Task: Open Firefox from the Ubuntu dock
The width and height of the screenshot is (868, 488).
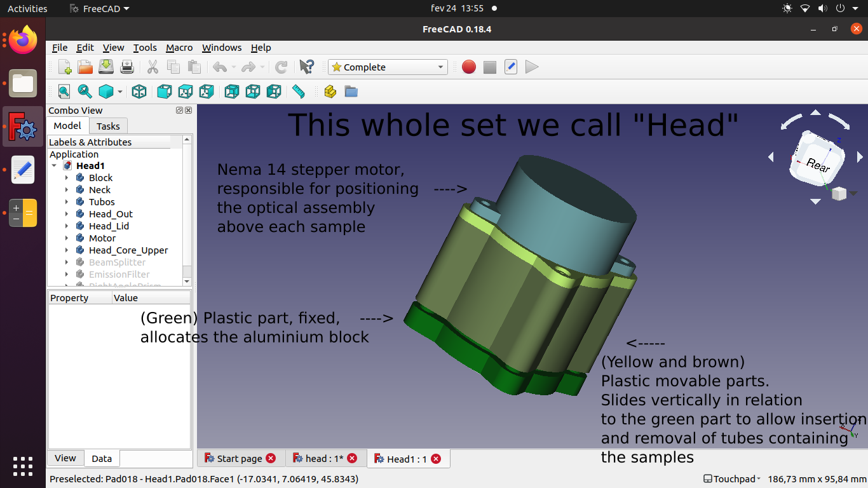Action: (24, 41)
